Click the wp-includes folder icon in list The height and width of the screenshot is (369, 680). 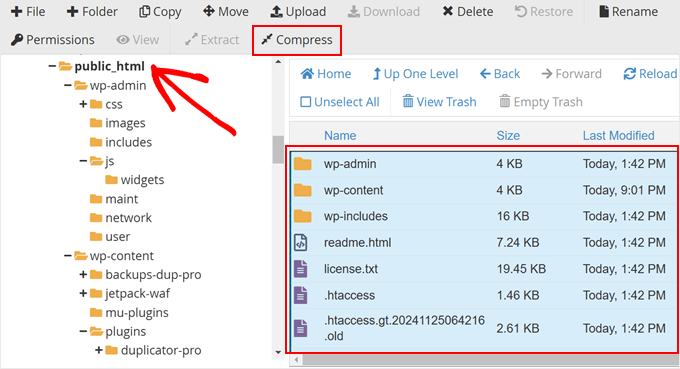(x=302, y=216)
